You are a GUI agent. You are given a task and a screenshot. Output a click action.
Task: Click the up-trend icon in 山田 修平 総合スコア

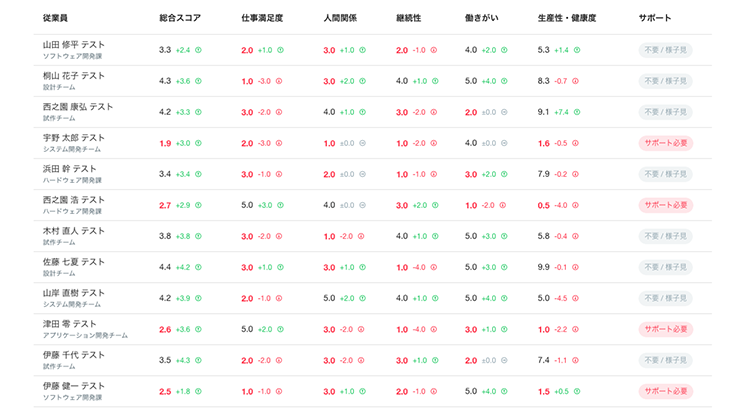tap(198, 50)
